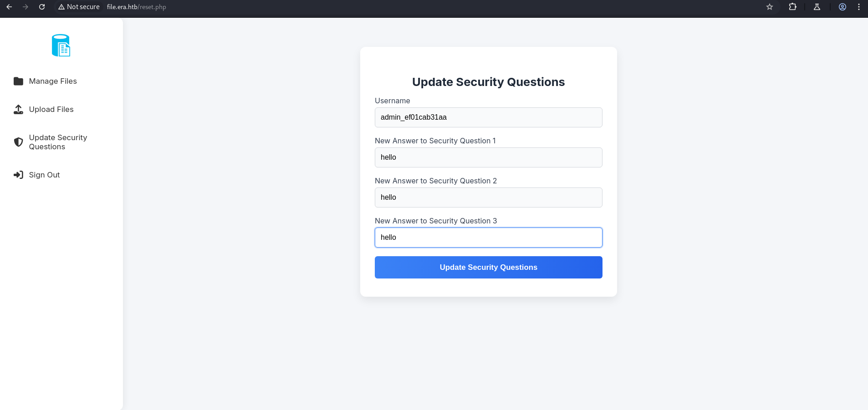Image resolution: width=868 pixels, height=410 pixels.
Task: Focus Security Question 1 answer field
Action: [x=488, y=157]
